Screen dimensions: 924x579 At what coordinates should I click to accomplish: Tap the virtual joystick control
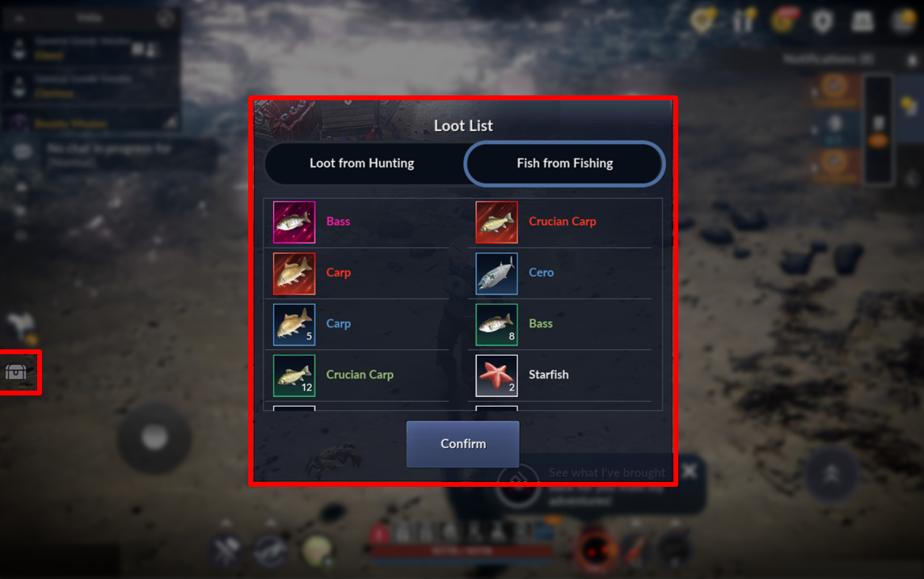(x=154, y=437)
